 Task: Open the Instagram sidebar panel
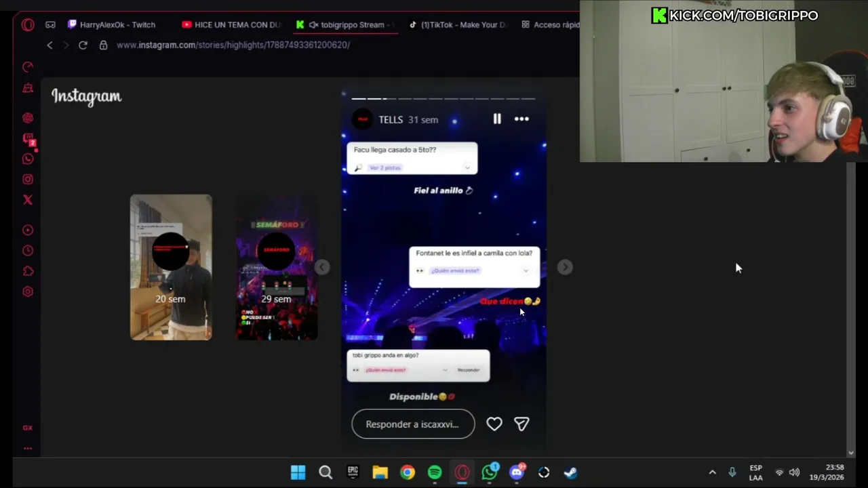(28, 179)
